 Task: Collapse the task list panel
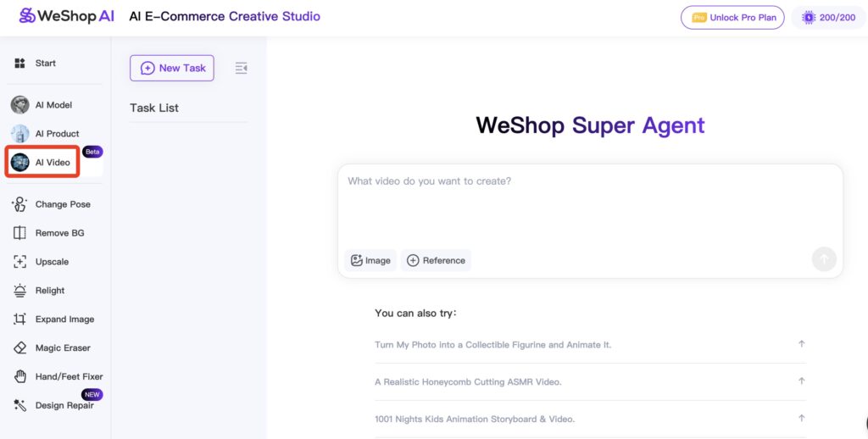click(x=241, y=68)
